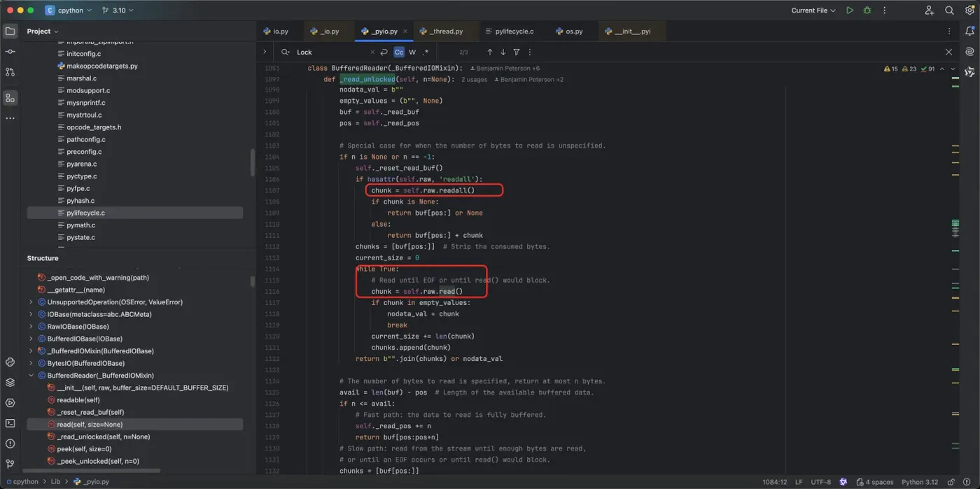The image size is (980, 489).
Task: Open the Current File run configuration dropdown
Action: click(x=813, y=10)
